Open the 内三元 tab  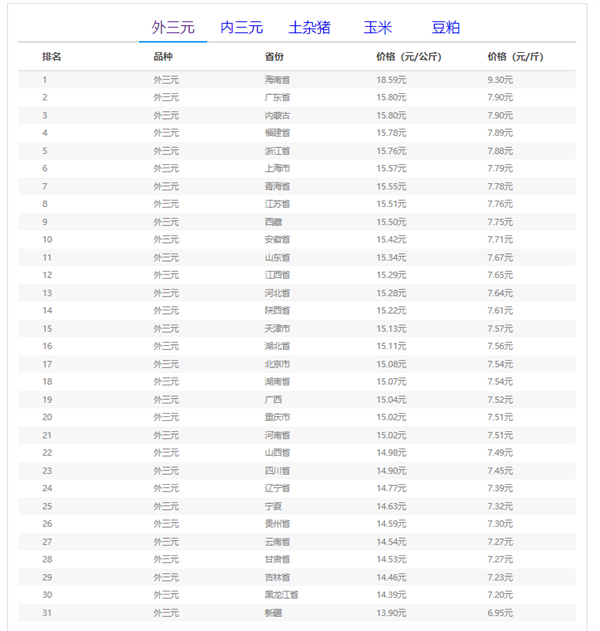pos(241,28)
